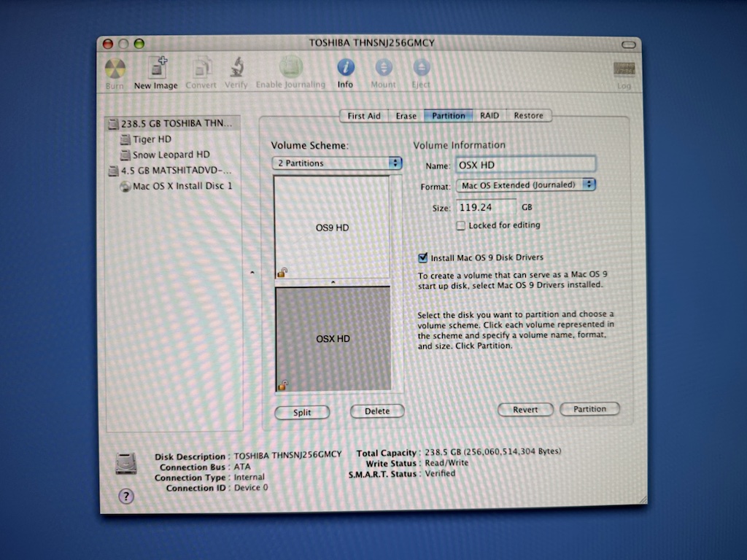747x560 pixels.
Task: Click the Partition button
Action: tap(589, 408)
